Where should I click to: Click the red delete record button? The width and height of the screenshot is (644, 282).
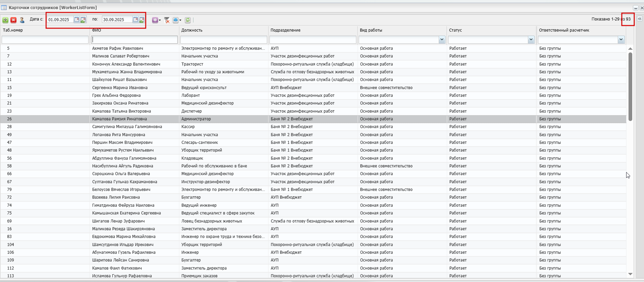[13, 20]
